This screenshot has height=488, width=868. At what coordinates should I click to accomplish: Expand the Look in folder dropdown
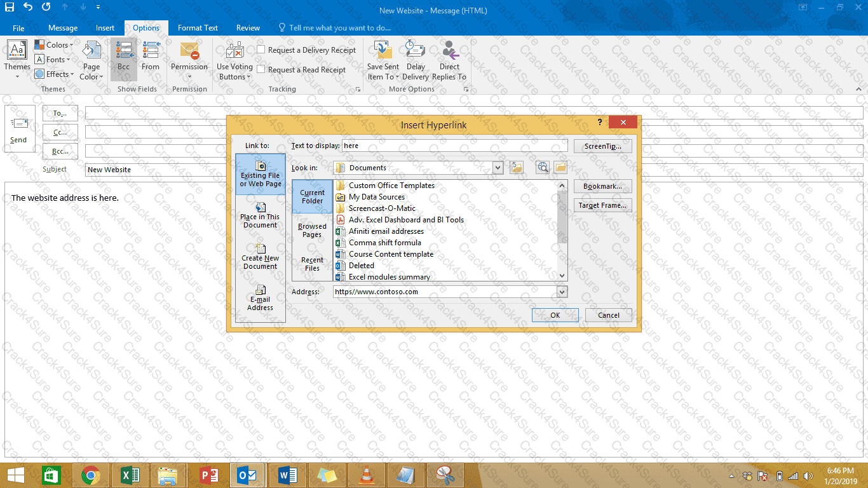pyautogui.click(x=498, y=168)
